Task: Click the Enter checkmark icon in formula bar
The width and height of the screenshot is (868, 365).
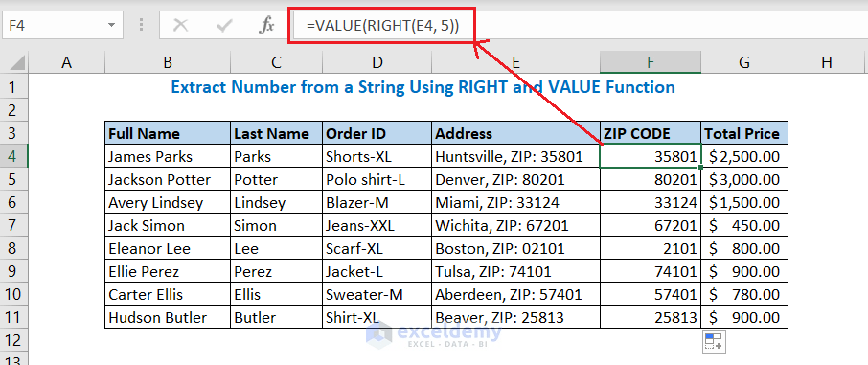Action: [x=223, y=25]
